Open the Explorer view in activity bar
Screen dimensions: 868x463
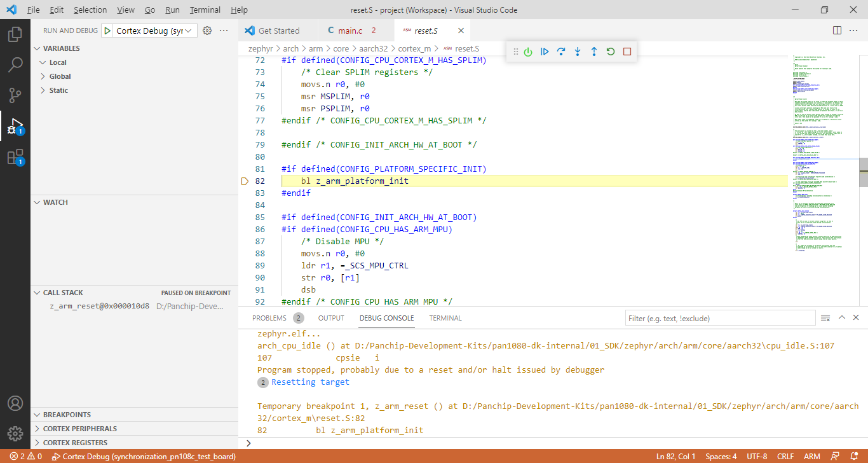click(x=15, y=34)
